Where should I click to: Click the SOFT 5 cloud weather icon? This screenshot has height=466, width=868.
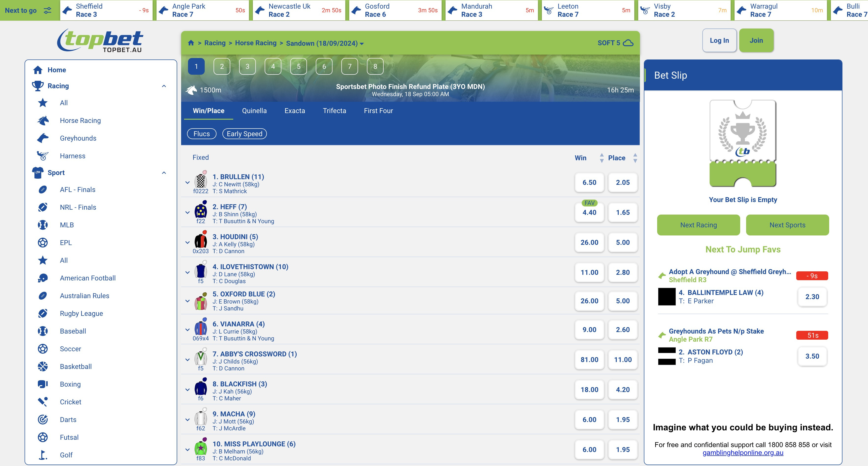[628, 43]
